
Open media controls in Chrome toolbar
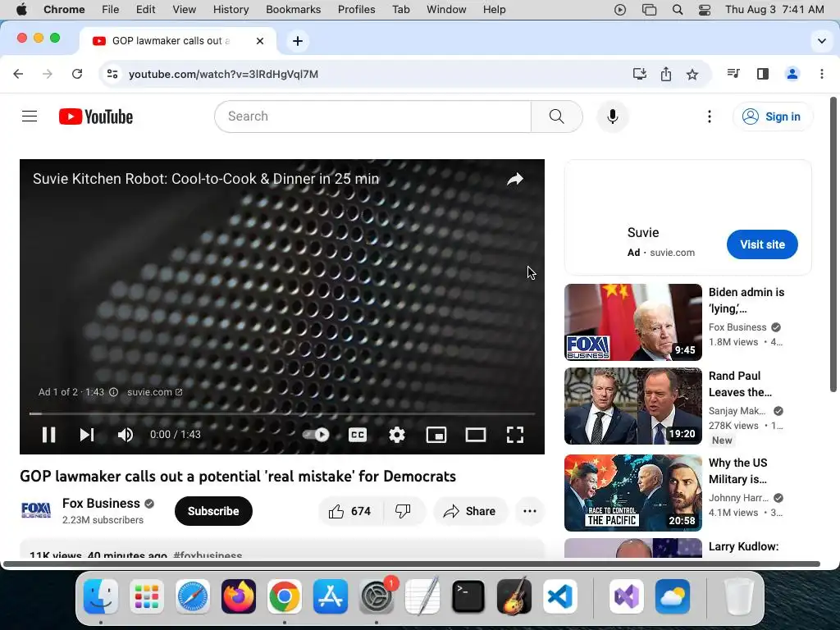coord(733,73)
